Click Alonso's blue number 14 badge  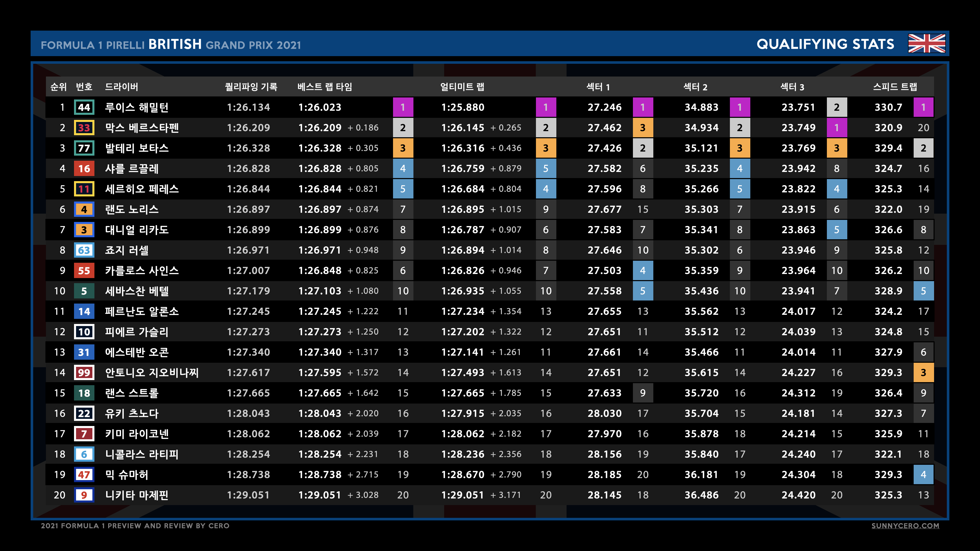84,311
